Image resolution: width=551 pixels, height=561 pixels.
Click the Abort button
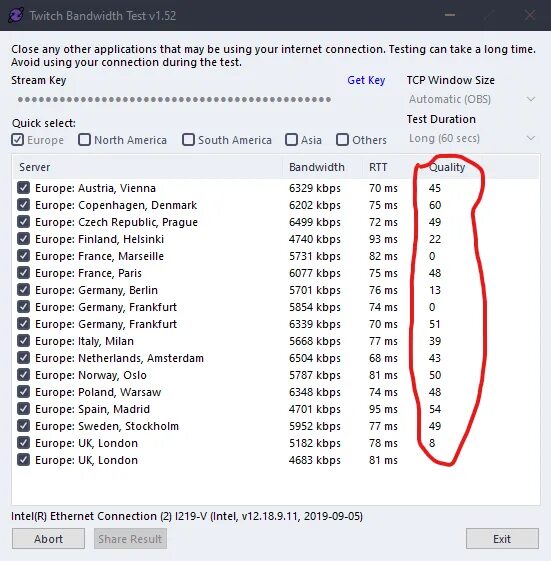pyautogui.click(x=48, y=538)
